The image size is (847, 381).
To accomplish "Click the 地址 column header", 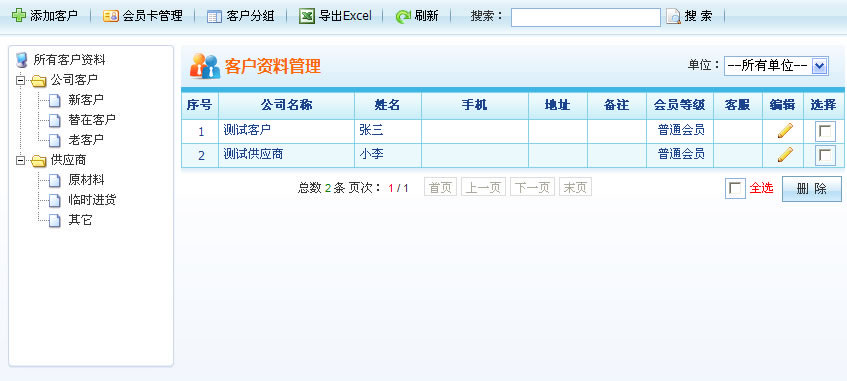I will point(558,105).
